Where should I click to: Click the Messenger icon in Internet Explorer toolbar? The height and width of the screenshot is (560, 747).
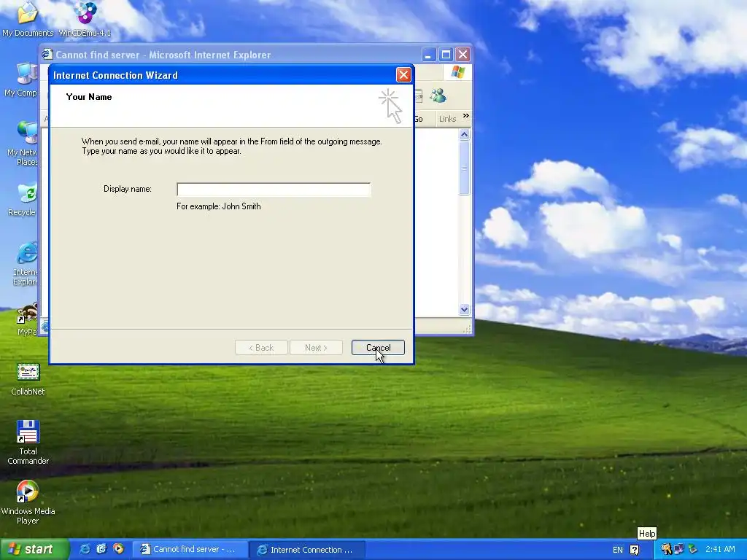coord(438,96)
